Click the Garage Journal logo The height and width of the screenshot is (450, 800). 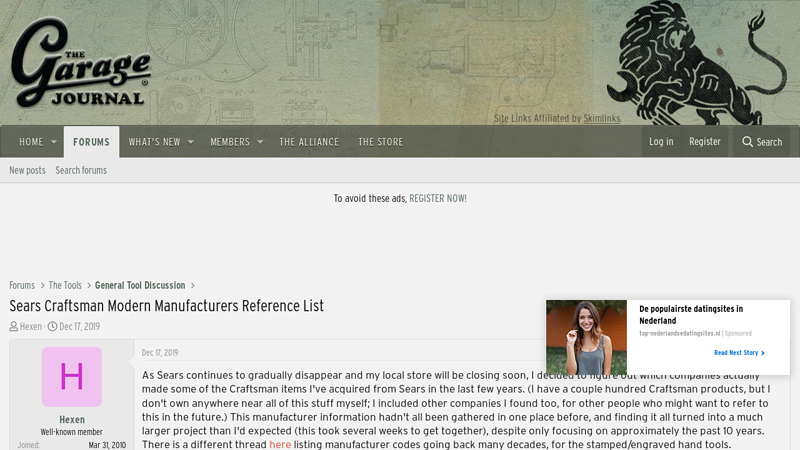[81, 62]
